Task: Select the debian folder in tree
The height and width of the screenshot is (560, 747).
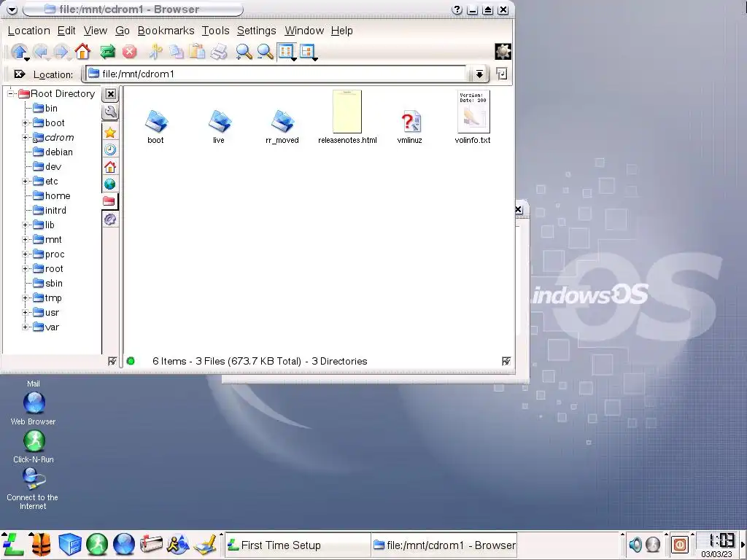Action: (x=53, y=152)
